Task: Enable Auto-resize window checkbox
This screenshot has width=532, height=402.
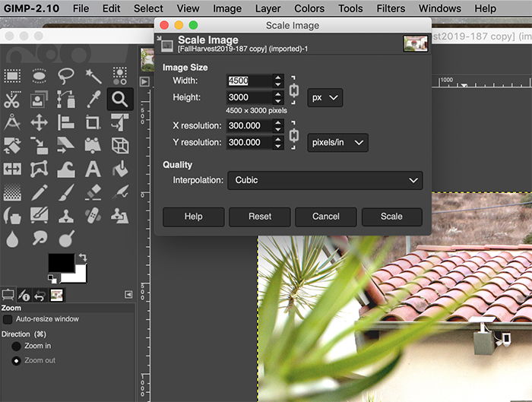Action: tap(8, 320)
